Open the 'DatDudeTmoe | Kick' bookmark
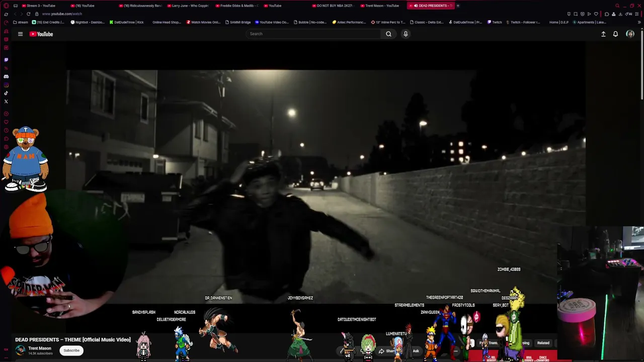 point(126,22)
